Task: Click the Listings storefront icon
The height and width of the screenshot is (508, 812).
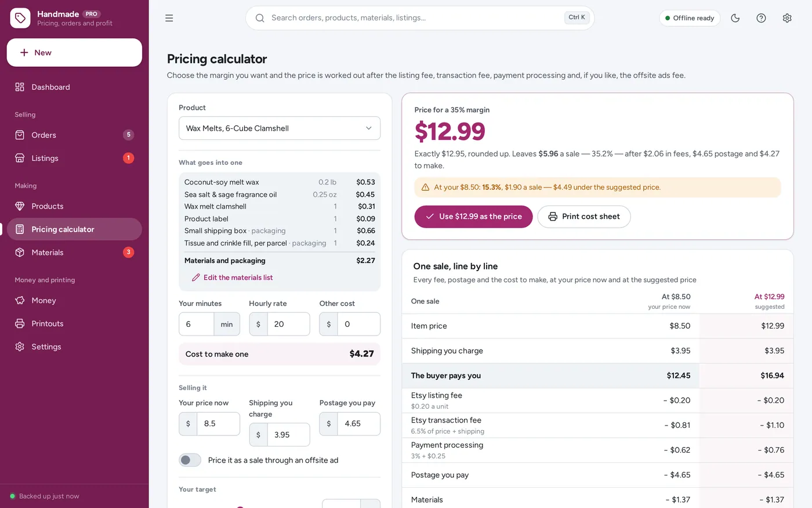Action: (x=20, y=158)
